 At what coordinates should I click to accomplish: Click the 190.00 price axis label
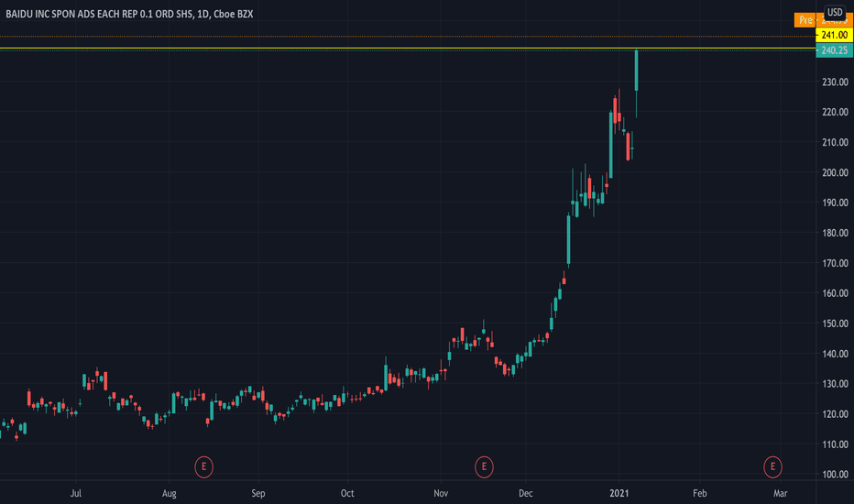(x=835, y=203)
